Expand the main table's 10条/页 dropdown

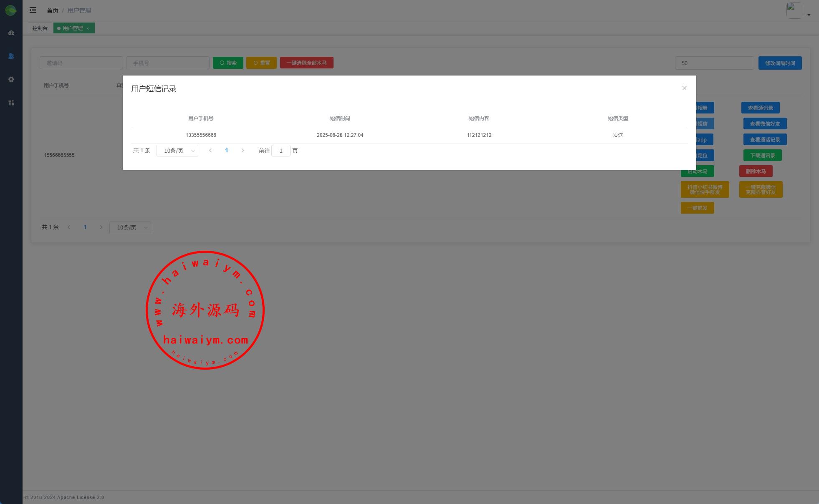tap(130, 227)
